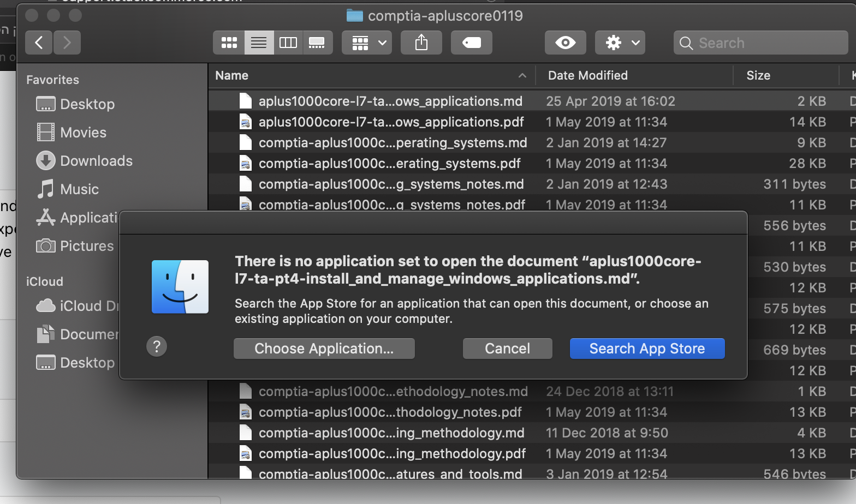Click the PDF icon of erating_systems.pdf
The height and width of the screenshot is (504, 856).
click(246, 163)
